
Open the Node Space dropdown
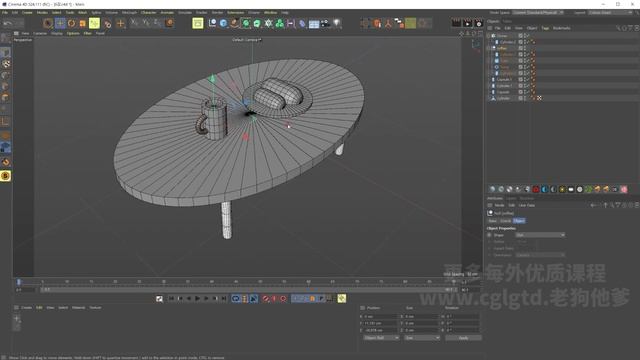pyautogui.click(x=538, y=13)
